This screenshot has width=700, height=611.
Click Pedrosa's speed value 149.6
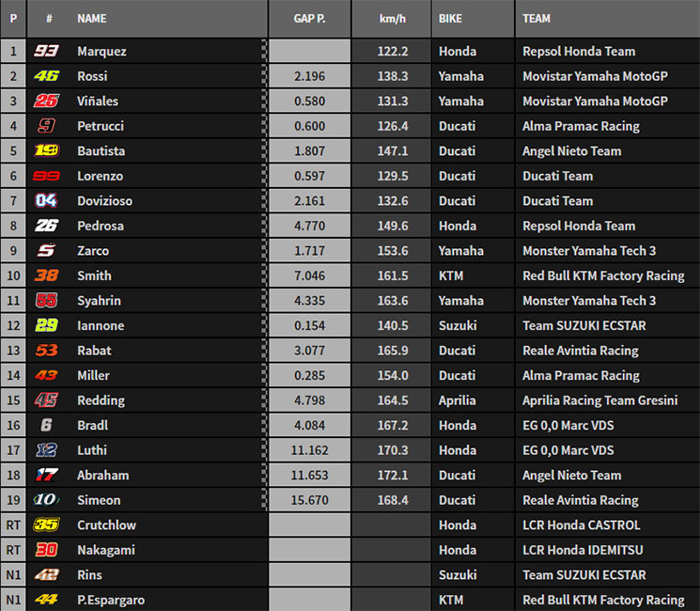(x=393, y=226)
